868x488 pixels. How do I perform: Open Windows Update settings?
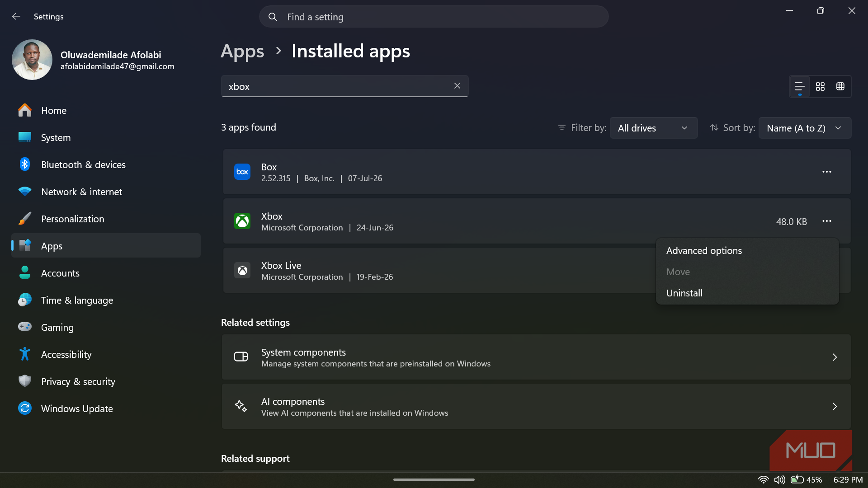(x=106, y=408)
